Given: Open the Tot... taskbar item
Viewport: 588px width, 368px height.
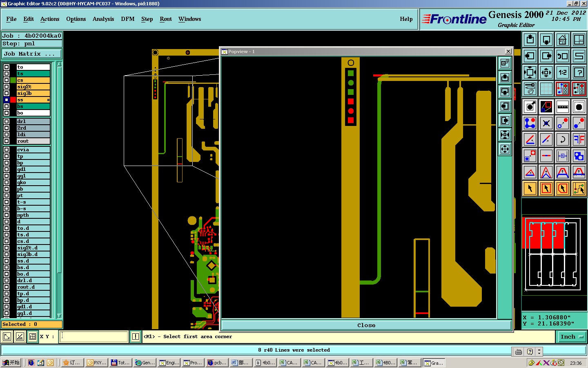Looking at the screenshot, I should [120, 363].
